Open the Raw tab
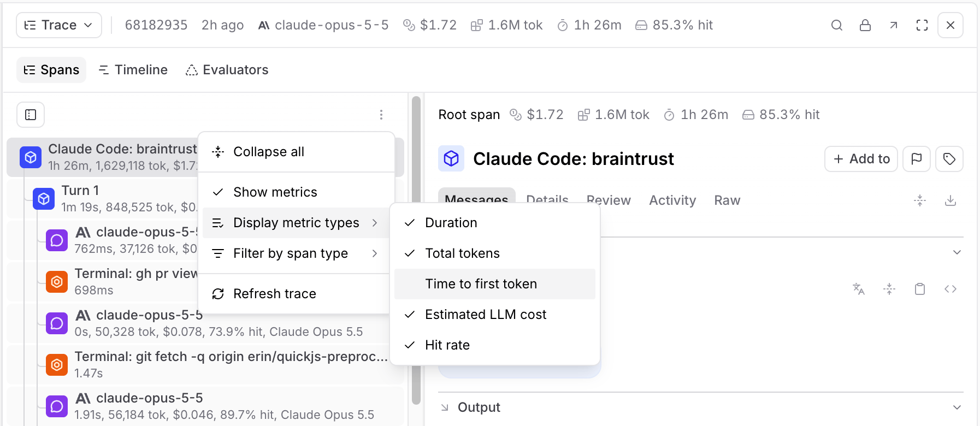 [x=727, y=200]
